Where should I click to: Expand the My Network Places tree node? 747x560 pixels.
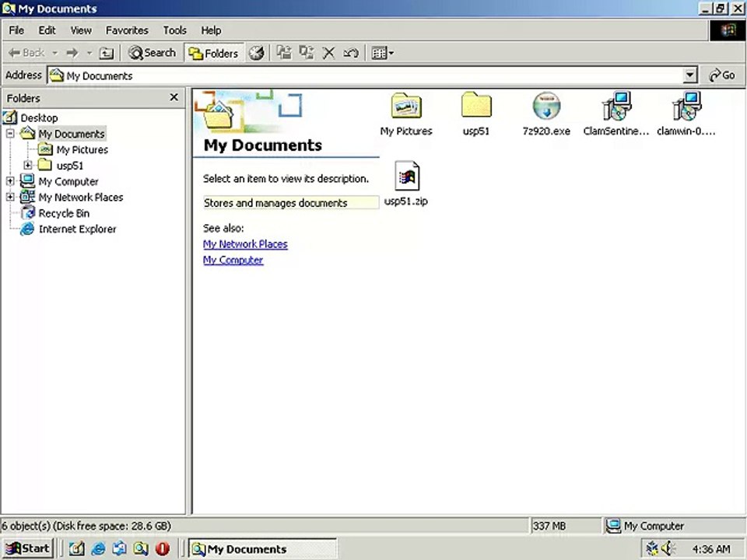[x=10, y=197]
